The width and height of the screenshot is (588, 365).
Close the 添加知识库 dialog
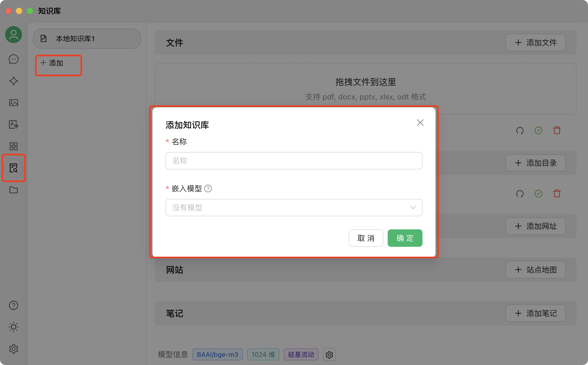click(420, 123)
